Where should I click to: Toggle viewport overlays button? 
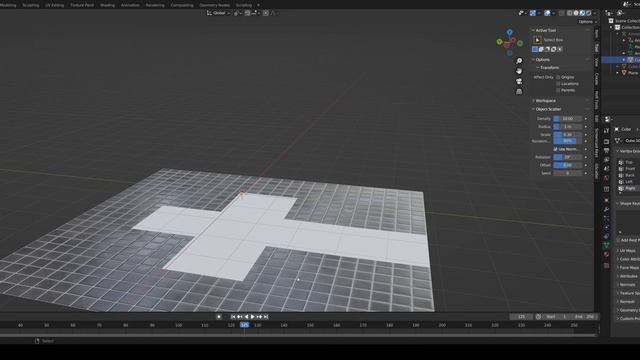tap(547, 13)
